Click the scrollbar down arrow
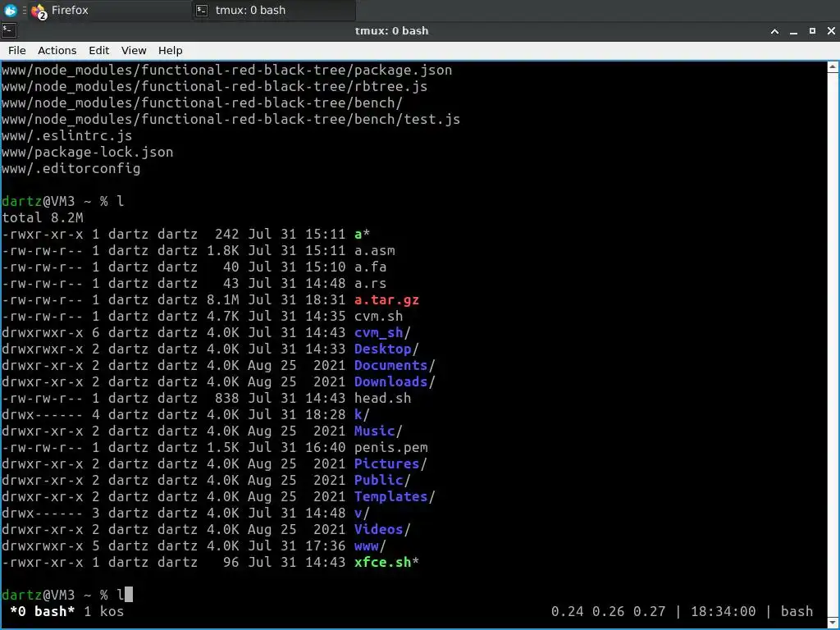 pyautogui.click(x=833, y=623)
